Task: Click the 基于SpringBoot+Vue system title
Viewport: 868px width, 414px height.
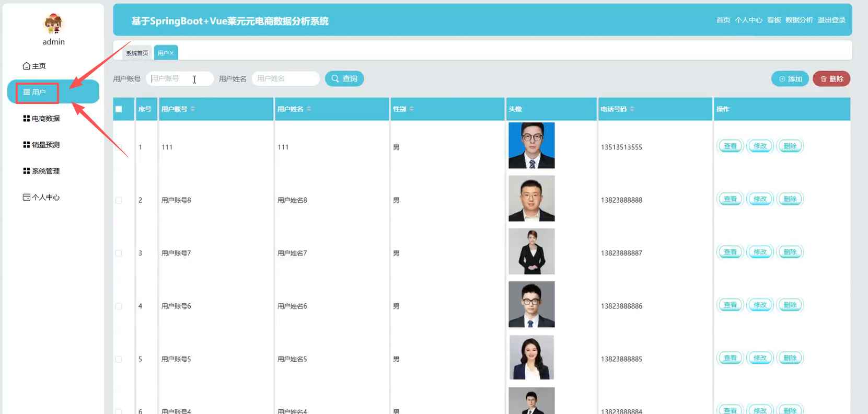Action: pos(230,21)
